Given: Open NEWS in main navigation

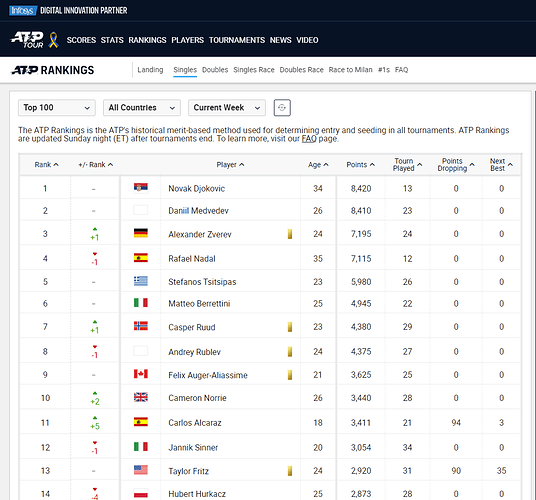Looking at the screenshot, I should tap(281, 40).
